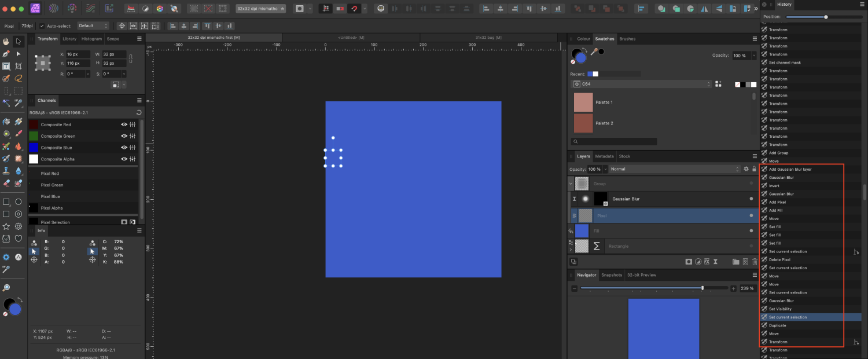This screenshot has width=868, height=359.
Task: Select the Crop tool in the toolbox
Action: click(x=19, y=66)
